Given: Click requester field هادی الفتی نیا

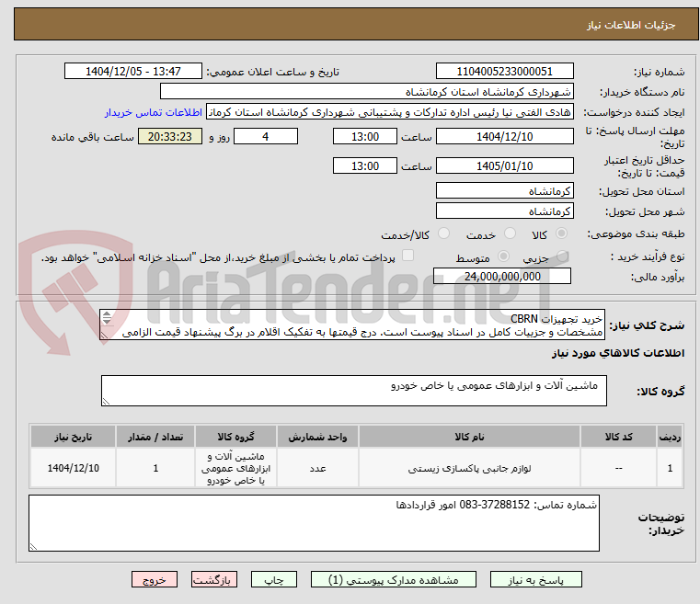Looking at the screenshot, I should coord(390,112).
